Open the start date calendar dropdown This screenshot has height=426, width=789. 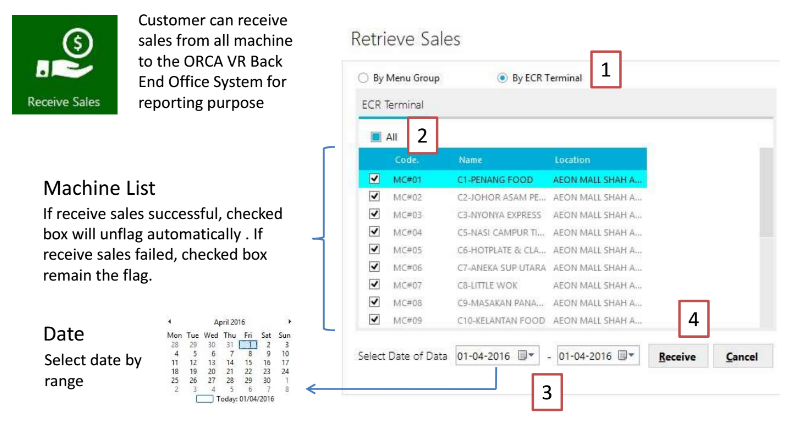[531, 356]
